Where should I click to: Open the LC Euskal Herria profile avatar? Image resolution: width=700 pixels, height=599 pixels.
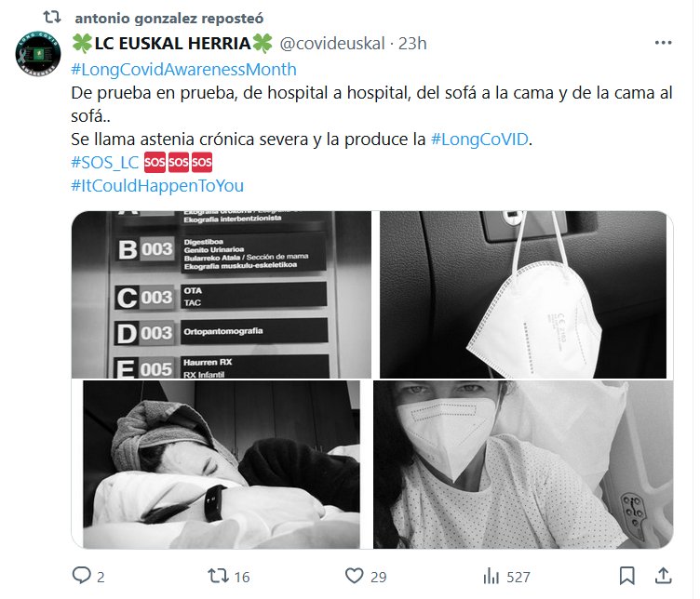[38, 54]
